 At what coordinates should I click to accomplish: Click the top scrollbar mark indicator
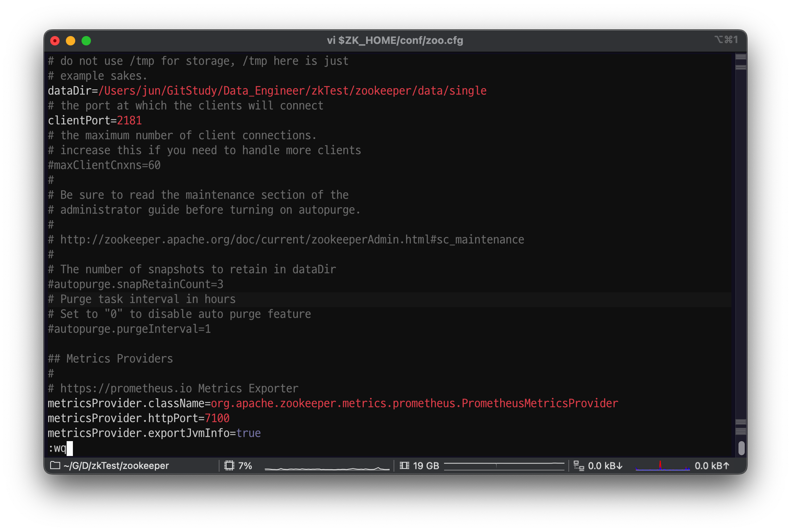pos(740,57)
